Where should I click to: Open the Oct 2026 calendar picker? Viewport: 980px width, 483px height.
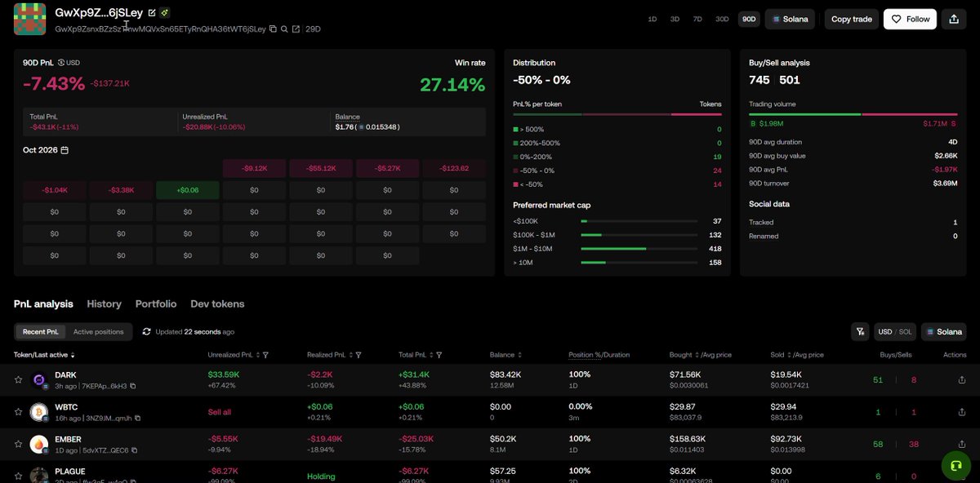pos(65,150)
